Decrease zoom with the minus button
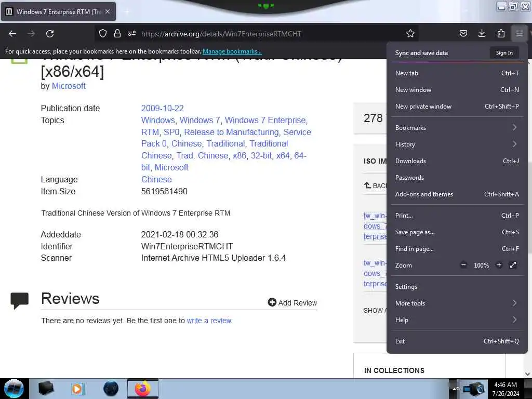Image resolution: width=532 pixels, height=399 pixels. [463, 265]
